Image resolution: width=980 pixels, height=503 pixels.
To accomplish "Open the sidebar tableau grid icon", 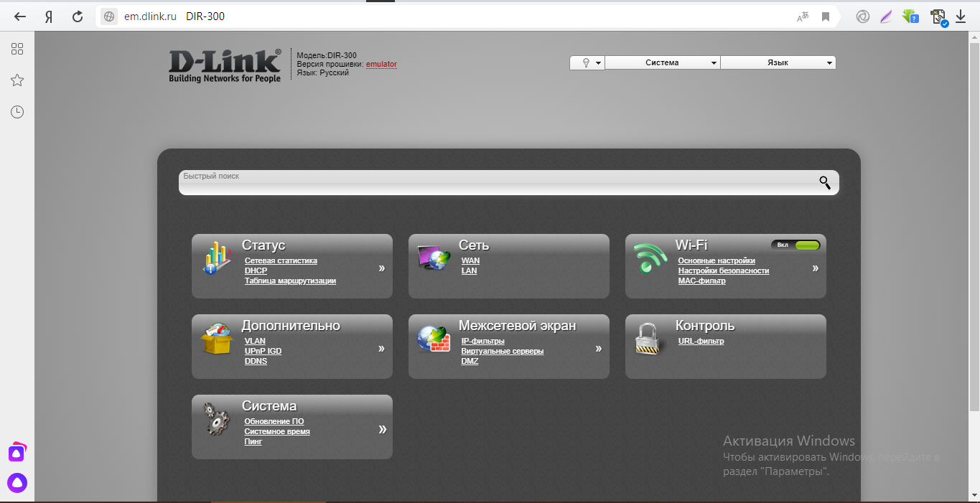I will [x=17, y=49].
